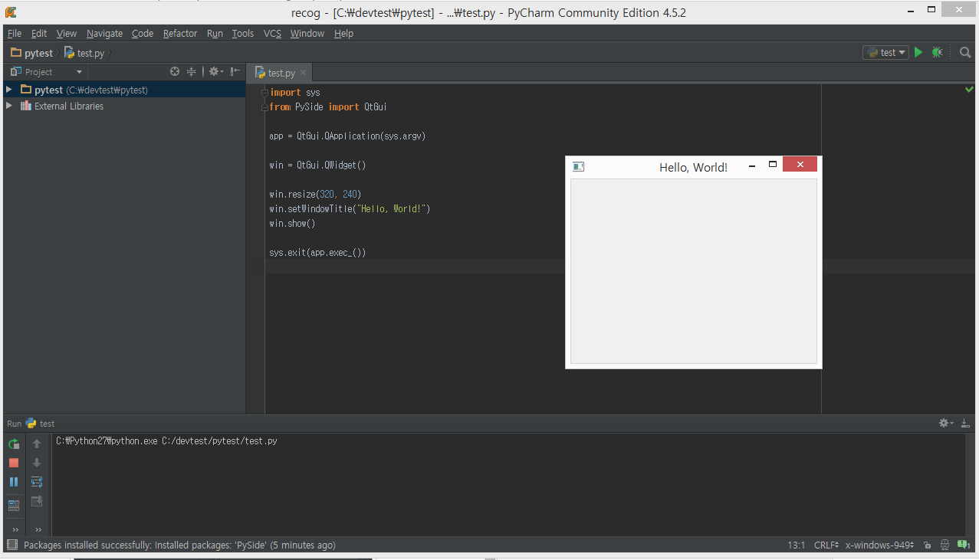
Task: Collapse all nodes in the Project panel
Action: pyautogui.click(x=191, y=71)
